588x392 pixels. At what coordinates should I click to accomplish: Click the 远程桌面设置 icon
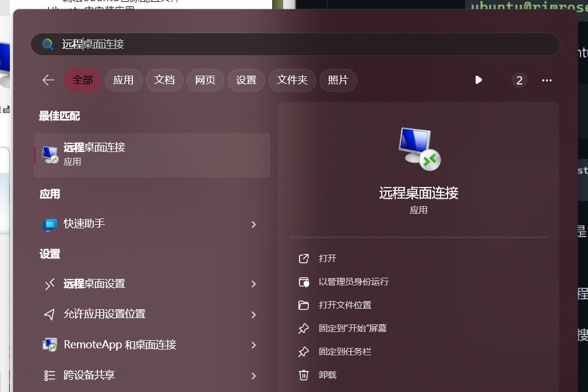[x=50, y=284]
